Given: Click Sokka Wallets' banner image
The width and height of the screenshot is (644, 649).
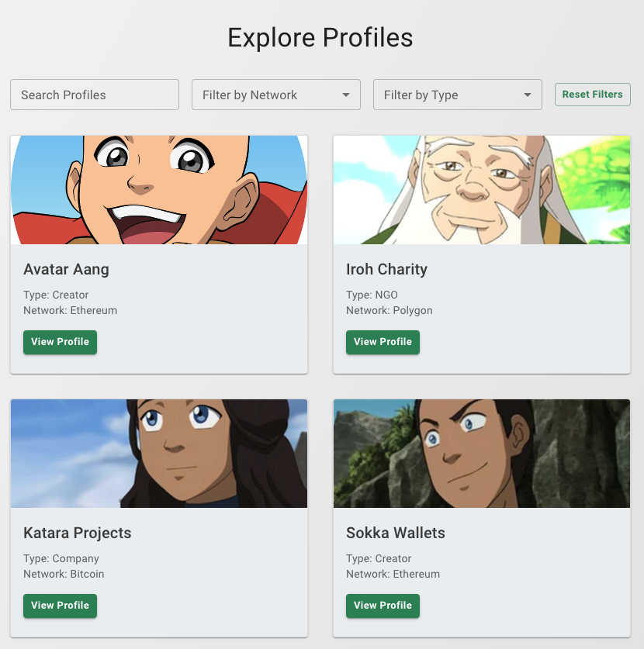Looking at the screenshot, I should click(x=481, y=453).
